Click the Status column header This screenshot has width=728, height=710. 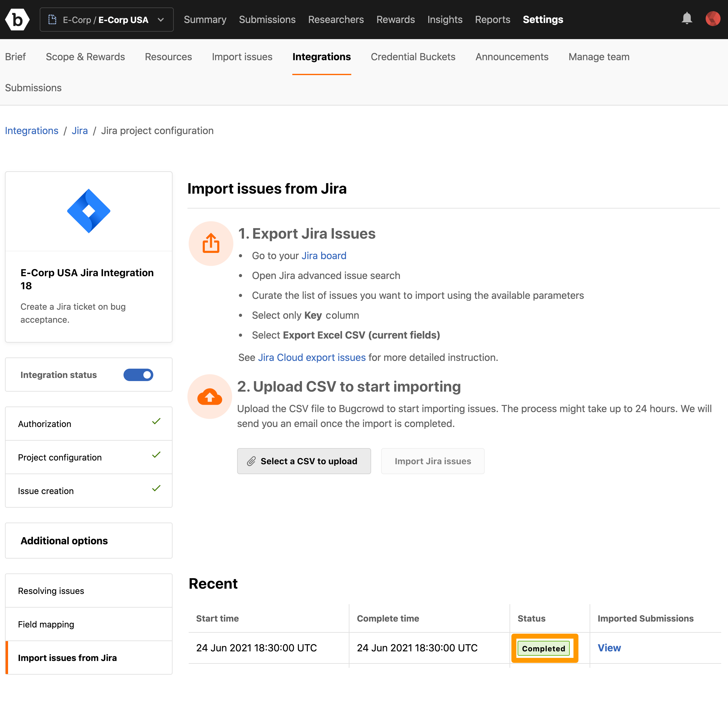532,618
